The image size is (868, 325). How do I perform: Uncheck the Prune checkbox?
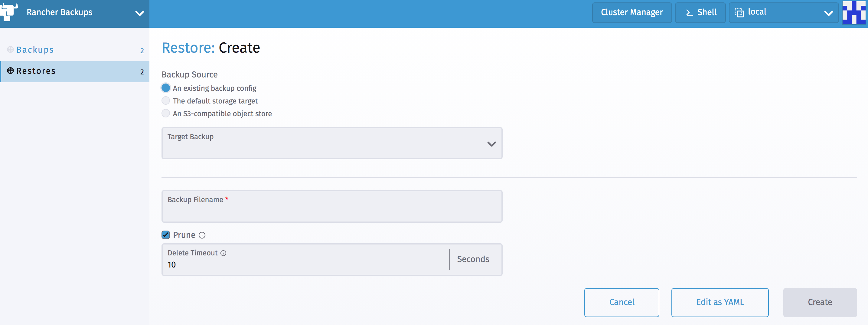[166, 235]
